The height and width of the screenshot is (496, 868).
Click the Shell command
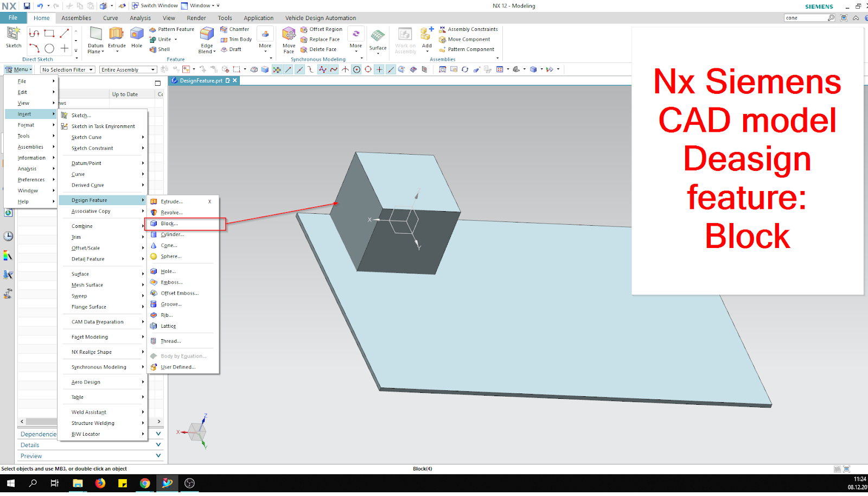pos(159,49)
